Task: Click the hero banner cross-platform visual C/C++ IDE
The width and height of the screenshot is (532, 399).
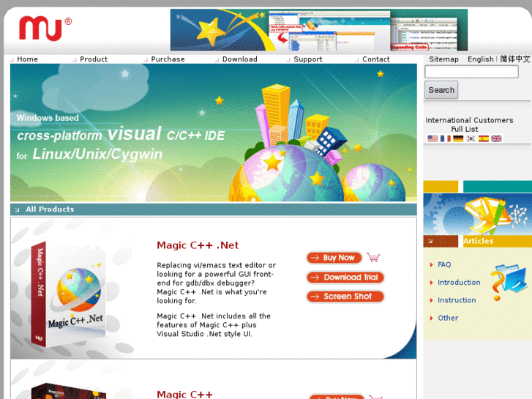Action: tap(214, 133)
